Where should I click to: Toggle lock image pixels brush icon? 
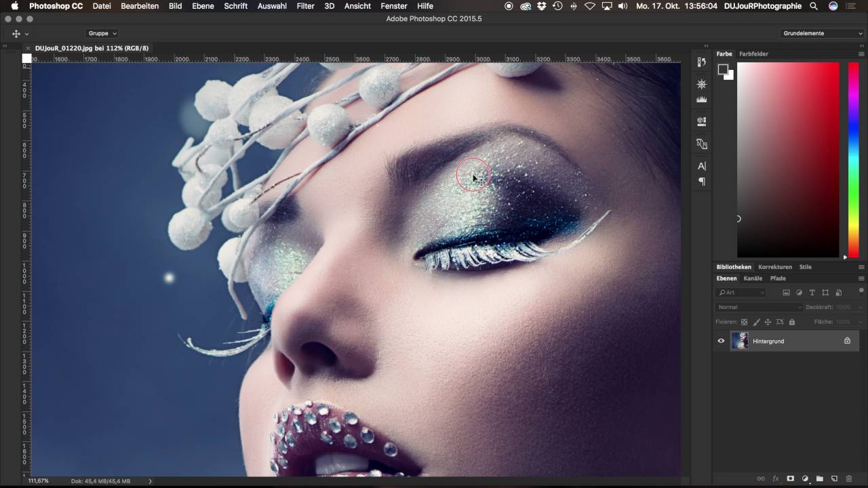(756, 322)
